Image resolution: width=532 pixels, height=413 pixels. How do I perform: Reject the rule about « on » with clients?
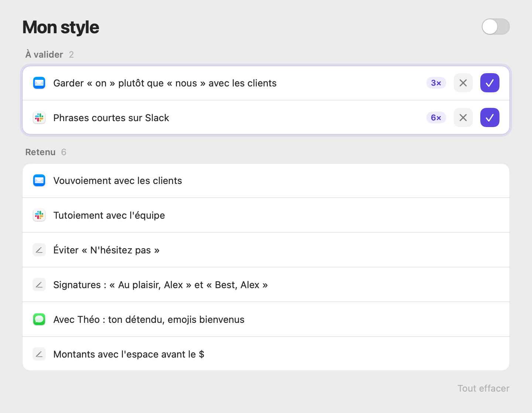[x=463, y=83]
